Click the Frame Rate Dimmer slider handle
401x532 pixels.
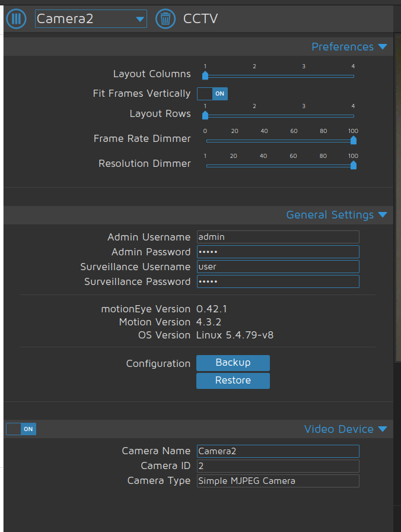[353, 141]
